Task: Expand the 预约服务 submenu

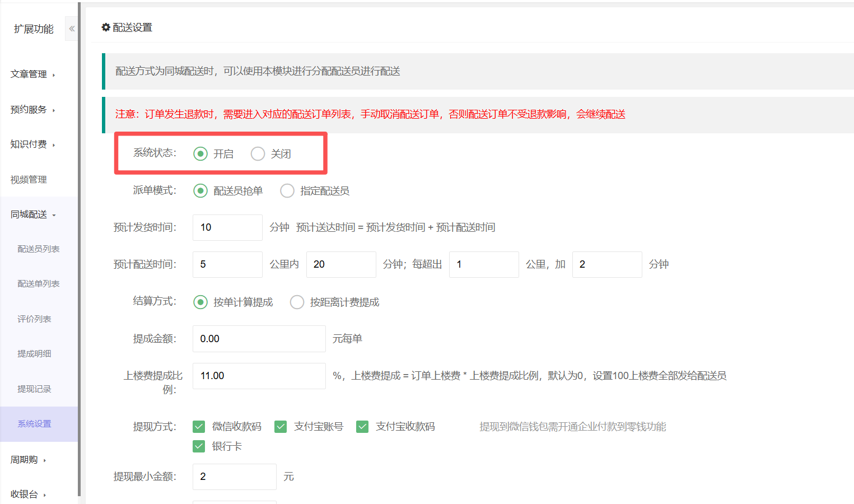Action: (32, 110)
